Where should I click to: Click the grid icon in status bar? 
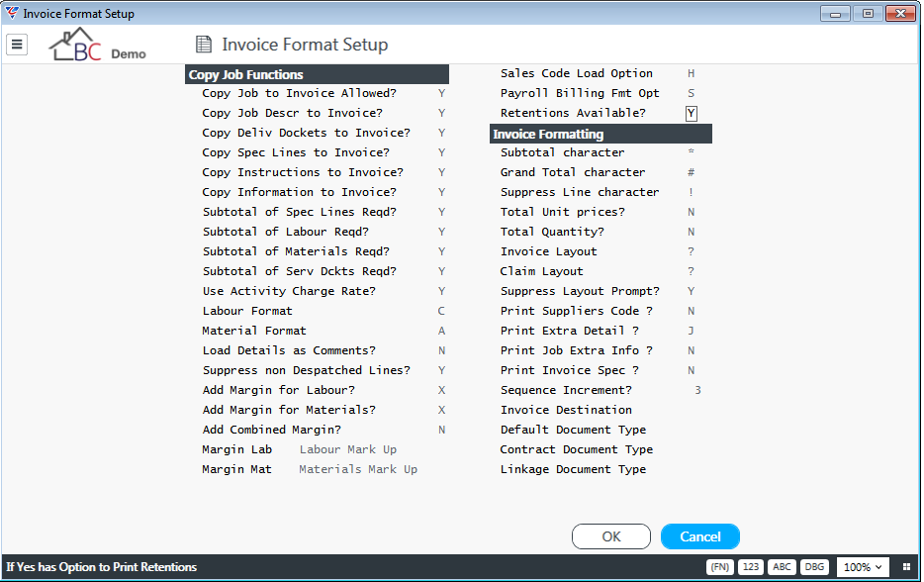tap(906, 567)
